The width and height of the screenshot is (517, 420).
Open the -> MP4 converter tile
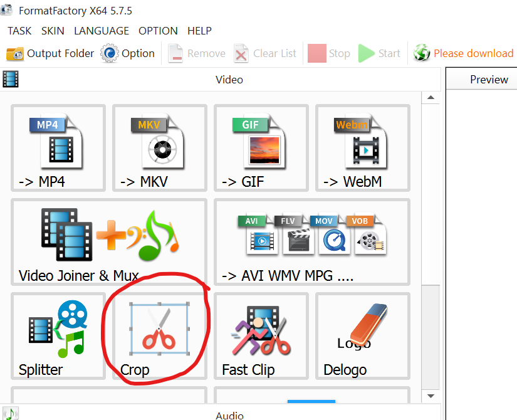pos(58,148)
